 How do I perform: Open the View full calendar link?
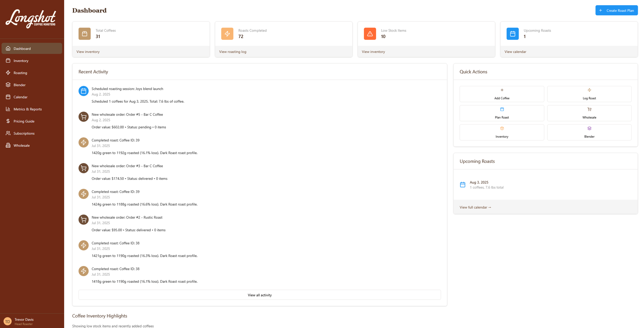point(475,207)
